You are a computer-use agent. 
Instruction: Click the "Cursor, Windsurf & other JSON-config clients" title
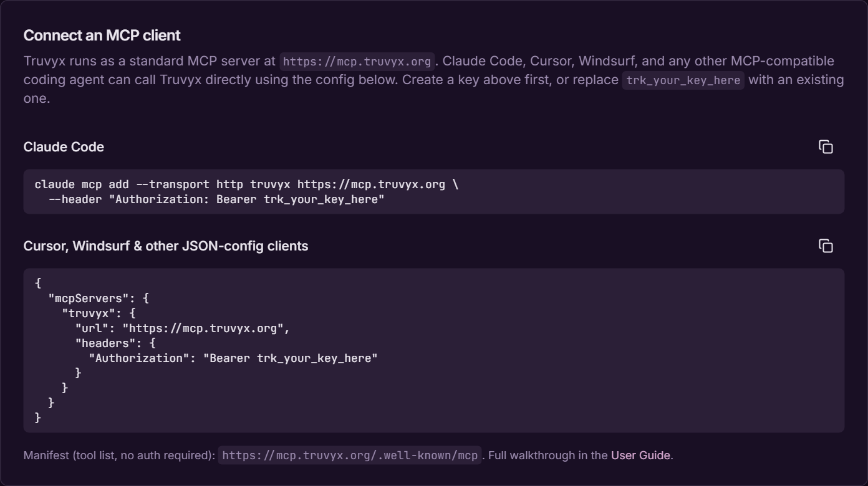tap(166, 246)
